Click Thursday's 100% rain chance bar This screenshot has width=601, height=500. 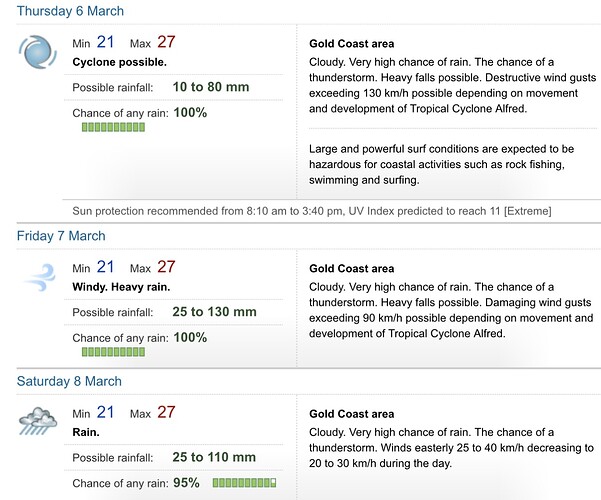tap(113, 127)
